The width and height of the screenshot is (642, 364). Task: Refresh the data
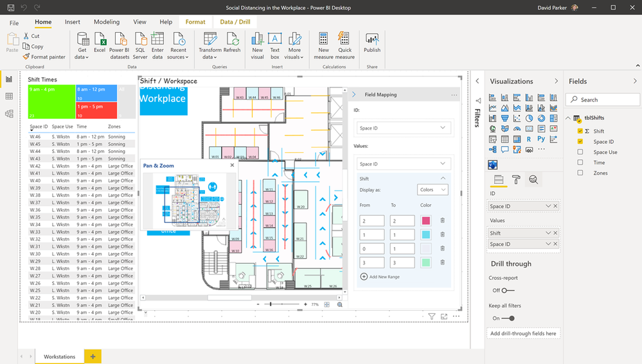[232, 42]
